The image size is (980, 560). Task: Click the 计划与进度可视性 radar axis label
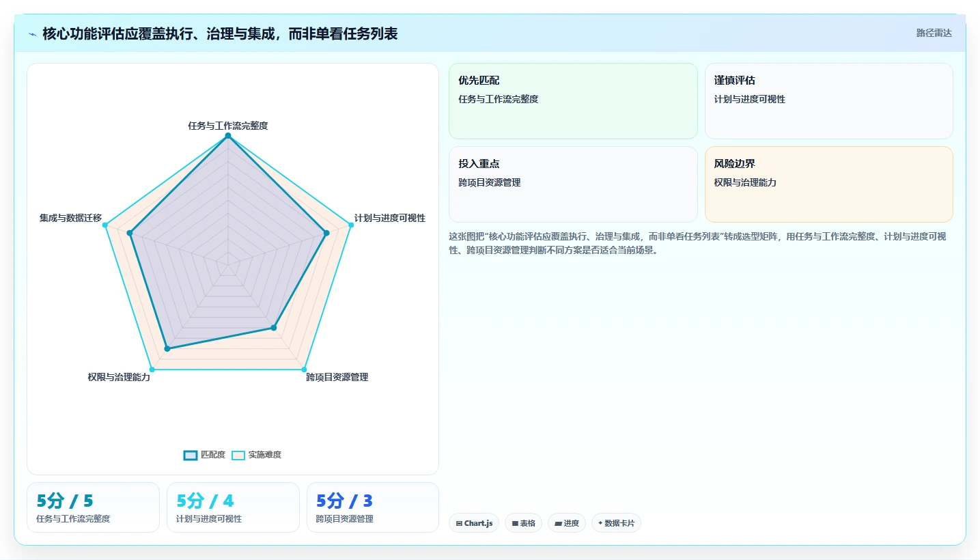click(390, 218)
